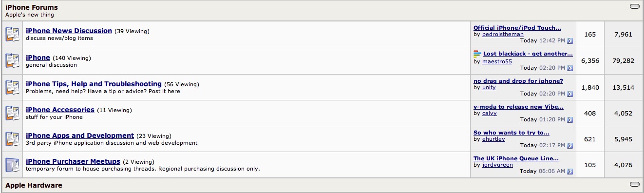Collapse the Apple Hardware category
Image resolution: width=644 pixels, height=193 pixels.
pyautogui.click(x=634, y=184)
